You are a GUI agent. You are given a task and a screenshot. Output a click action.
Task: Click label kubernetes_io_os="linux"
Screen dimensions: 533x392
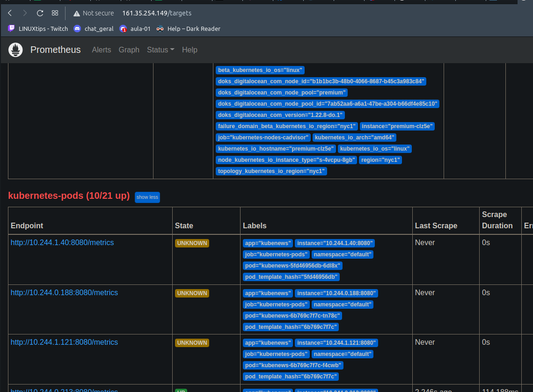click(x=374, y=149)
